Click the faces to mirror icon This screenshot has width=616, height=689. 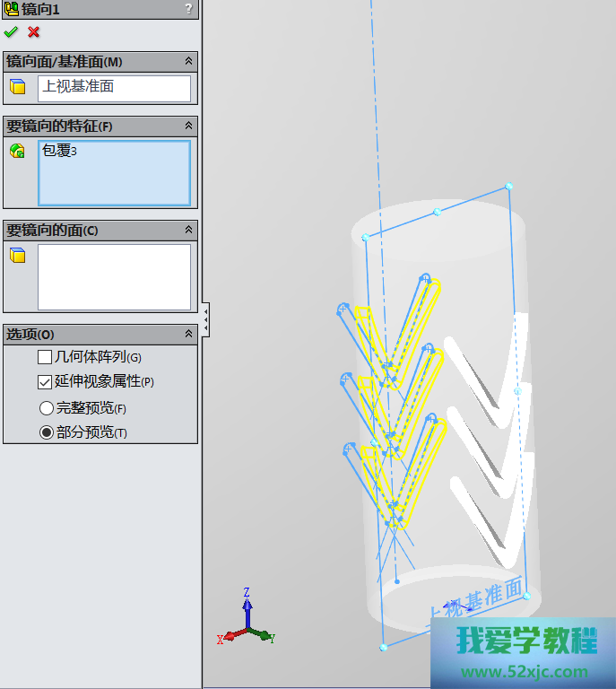point(17,257)
